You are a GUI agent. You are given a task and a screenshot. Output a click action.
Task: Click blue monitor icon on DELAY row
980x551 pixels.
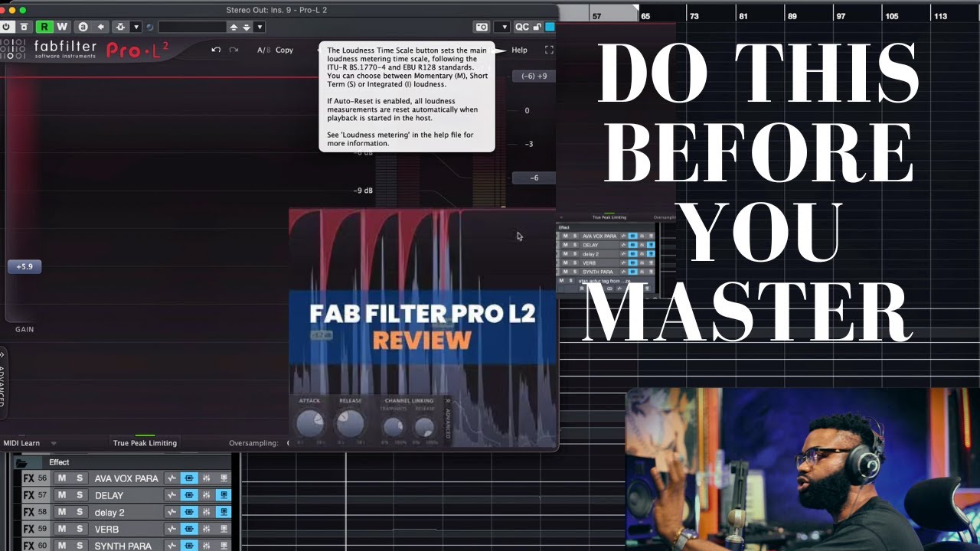coord(224,495)
